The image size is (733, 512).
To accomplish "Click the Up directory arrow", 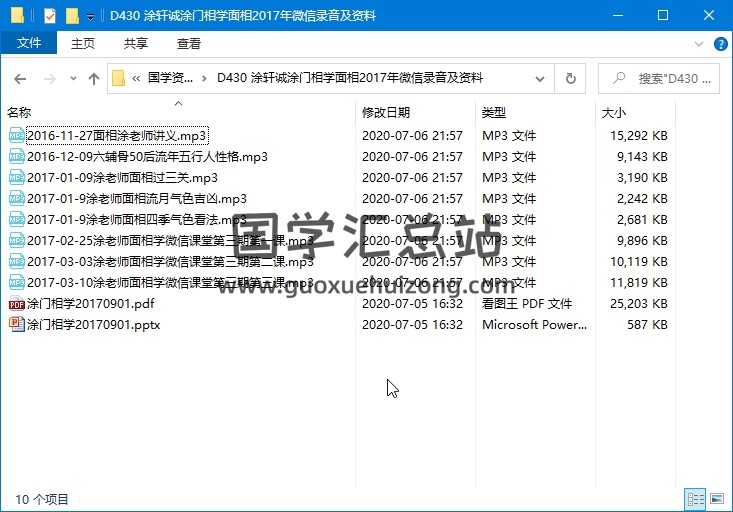I will click(x=94, y=79).
